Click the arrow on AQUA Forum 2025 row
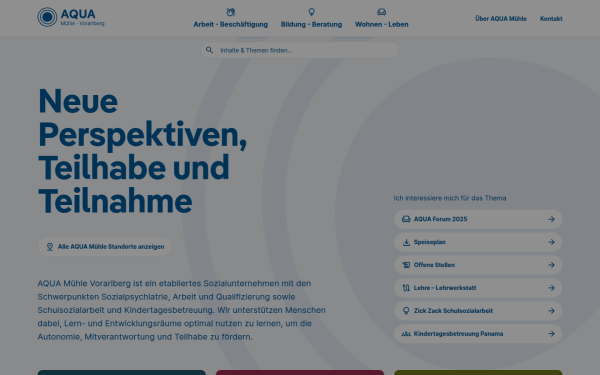 tap(551, 219)
